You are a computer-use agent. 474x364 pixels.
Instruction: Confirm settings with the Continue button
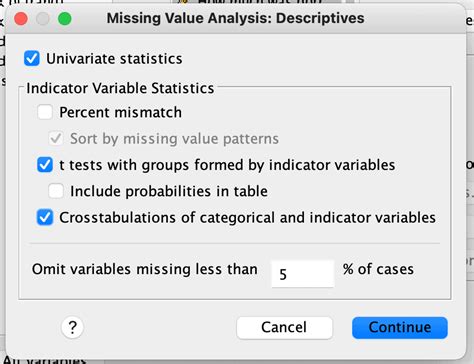click(x=400, y=327)
